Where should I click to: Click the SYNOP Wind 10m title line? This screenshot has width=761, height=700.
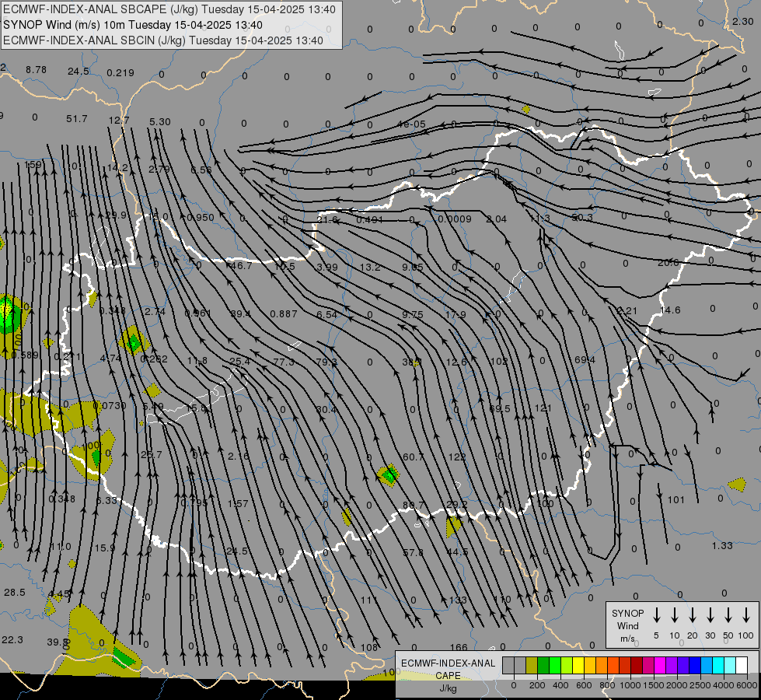point(132,25)
